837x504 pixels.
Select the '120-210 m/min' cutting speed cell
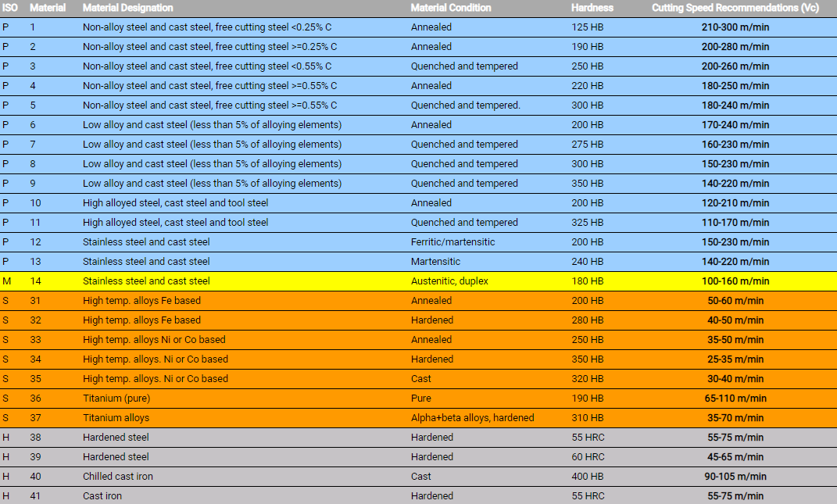pyautogui.click(x=735, y=203)
